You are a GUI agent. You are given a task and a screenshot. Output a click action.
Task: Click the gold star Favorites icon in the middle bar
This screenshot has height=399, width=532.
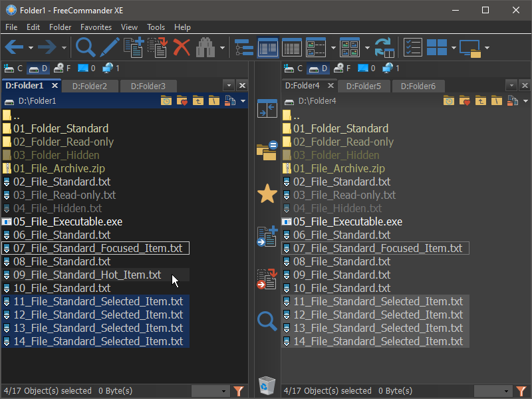[267, 194]
